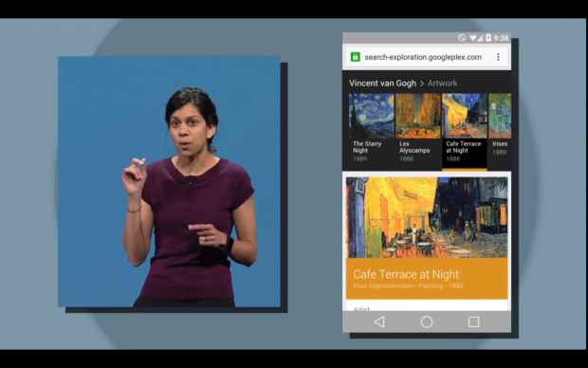This screenshot has width=588, height=368.
Task: Tap the Android home circle button
Action: (x=427, y=322)
